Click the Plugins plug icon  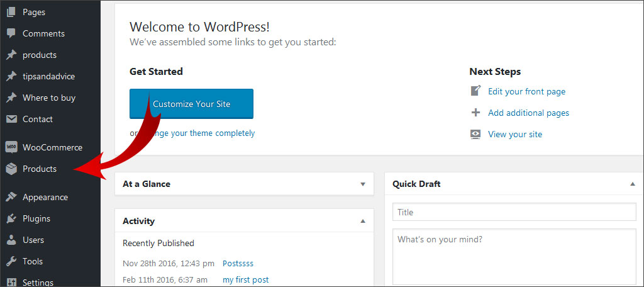[x=11, y=218]
